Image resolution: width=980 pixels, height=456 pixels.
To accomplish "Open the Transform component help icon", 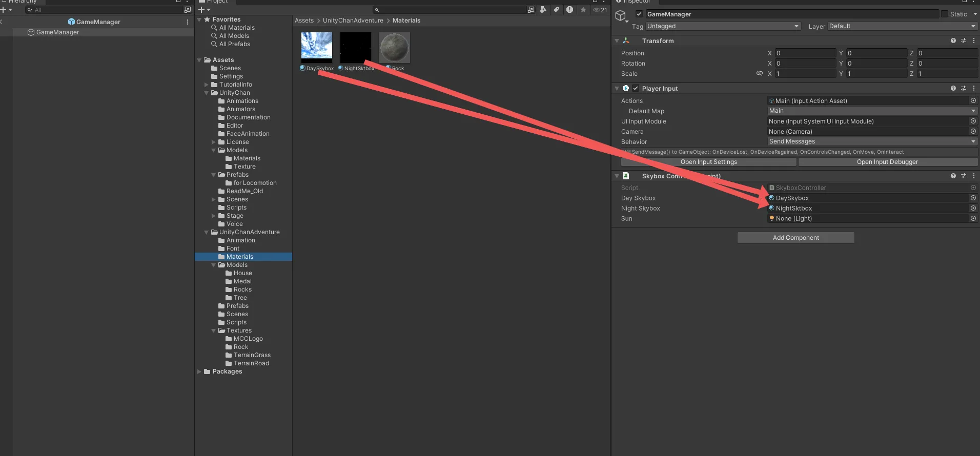I will pos(953,40).
